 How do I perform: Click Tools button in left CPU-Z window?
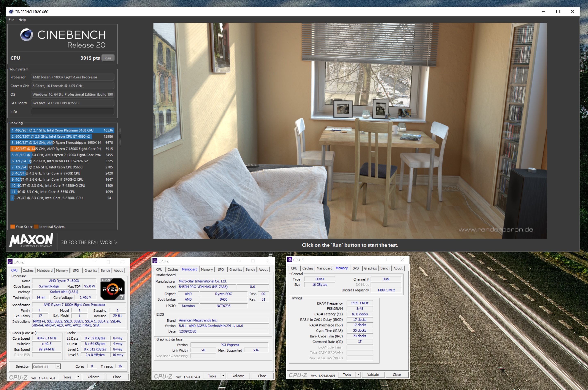(67, 377)
